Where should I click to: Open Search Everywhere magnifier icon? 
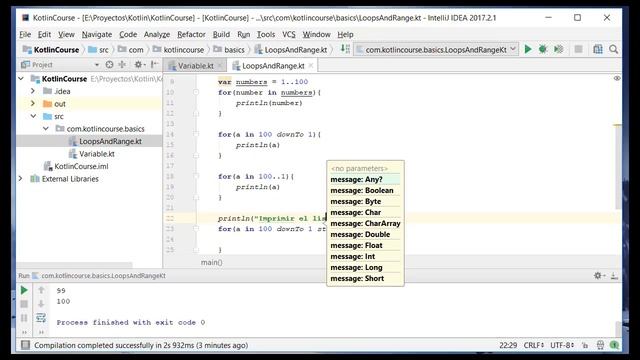613,49
